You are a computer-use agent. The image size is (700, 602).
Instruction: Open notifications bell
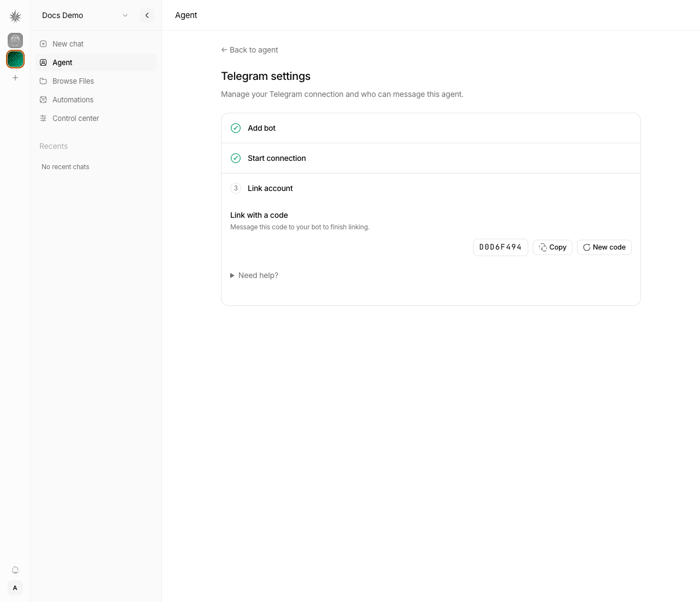click(x=15, y=570)
